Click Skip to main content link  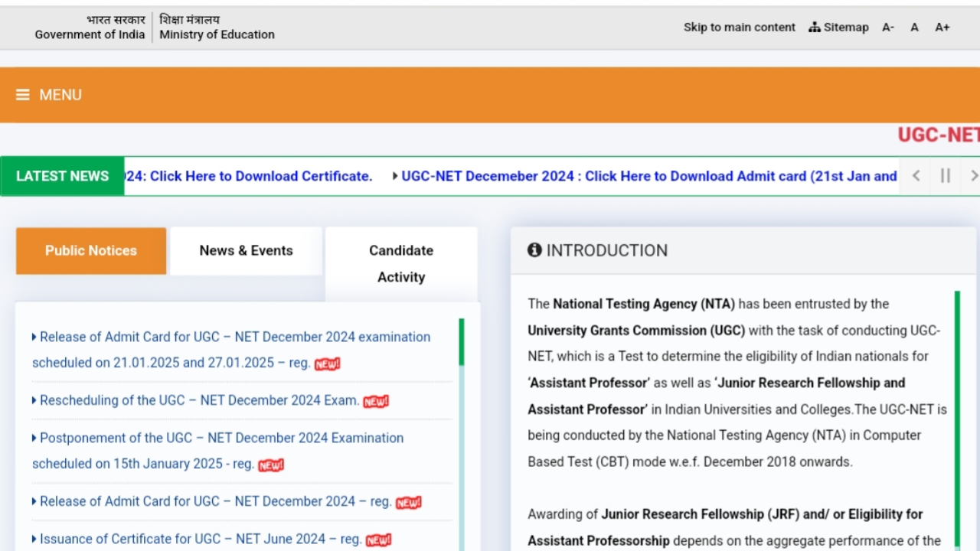tap(740, 27)
